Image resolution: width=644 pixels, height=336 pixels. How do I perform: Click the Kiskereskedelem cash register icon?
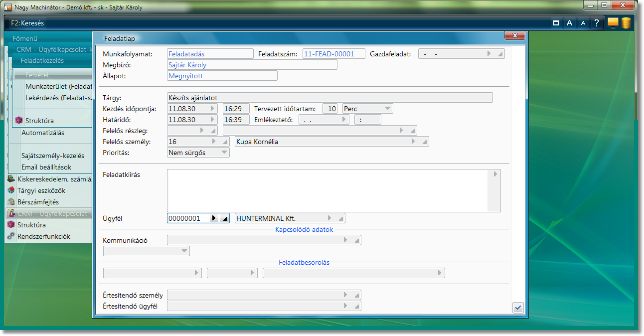[11, 179]
